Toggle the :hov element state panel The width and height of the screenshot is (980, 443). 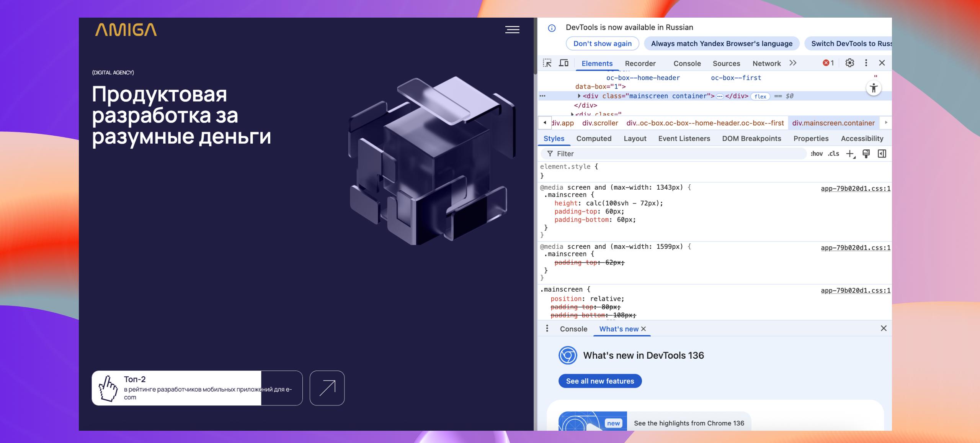tap(817, 154)
